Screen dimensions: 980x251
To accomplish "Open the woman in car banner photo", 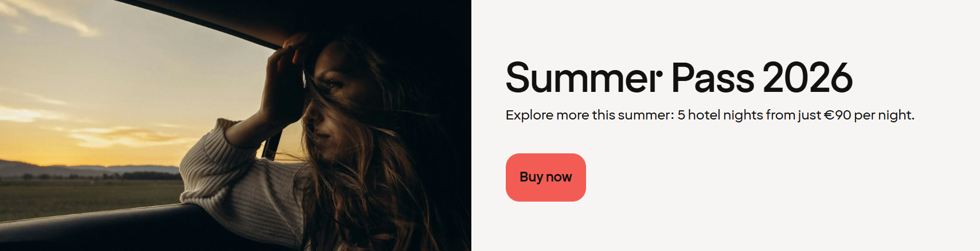I will tap(236, 125).
